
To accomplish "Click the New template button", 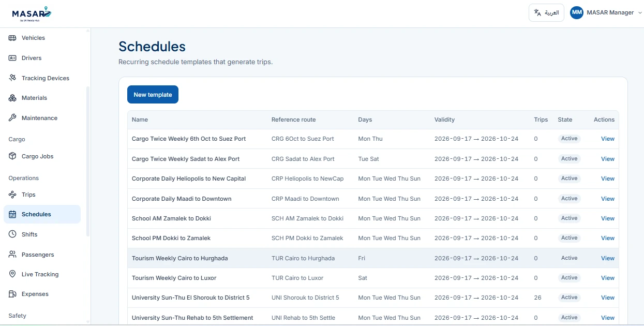I will (153, 95).
